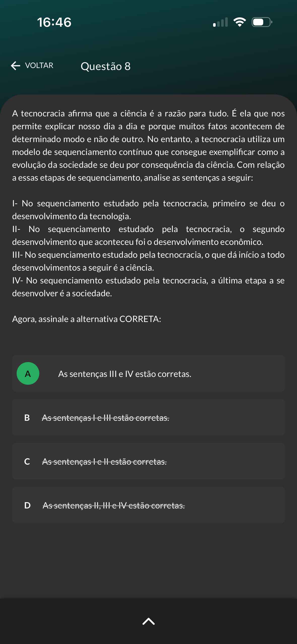Tap the Wi-Fi status icon

coord(240,22)
